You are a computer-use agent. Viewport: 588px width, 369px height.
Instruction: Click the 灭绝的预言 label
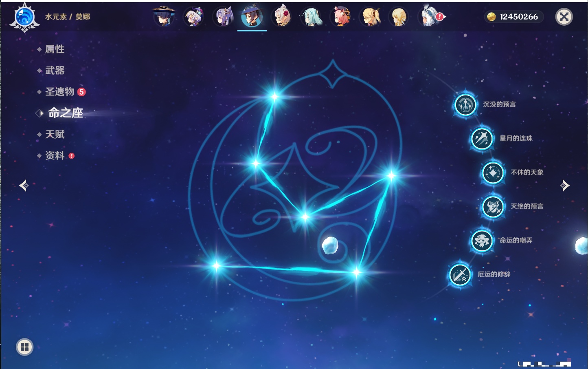pos(527,206)
